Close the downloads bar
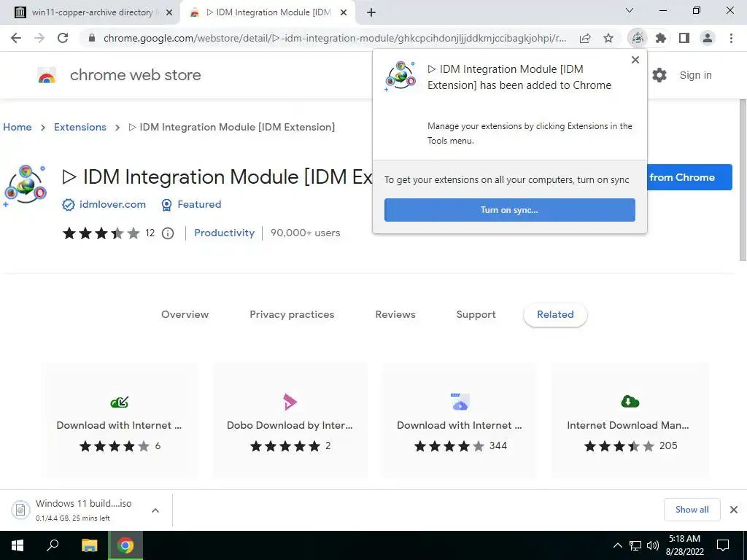 pyautogui.click(x=734, y=510)
